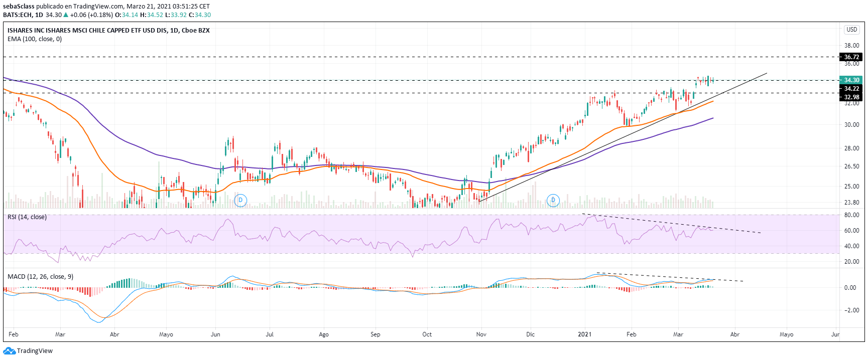The width and height of the screenshot is (868, 360).
Task: Click the 32.98 price level label
Action: (x=851, y=97)
